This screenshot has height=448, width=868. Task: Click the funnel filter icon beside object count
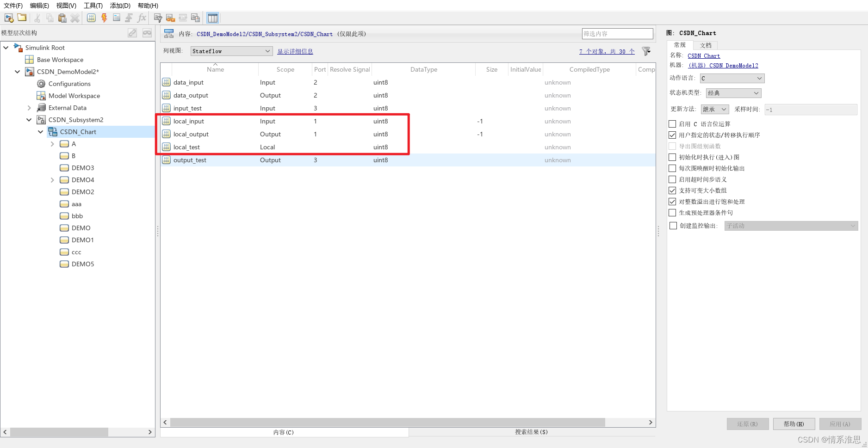646,51
